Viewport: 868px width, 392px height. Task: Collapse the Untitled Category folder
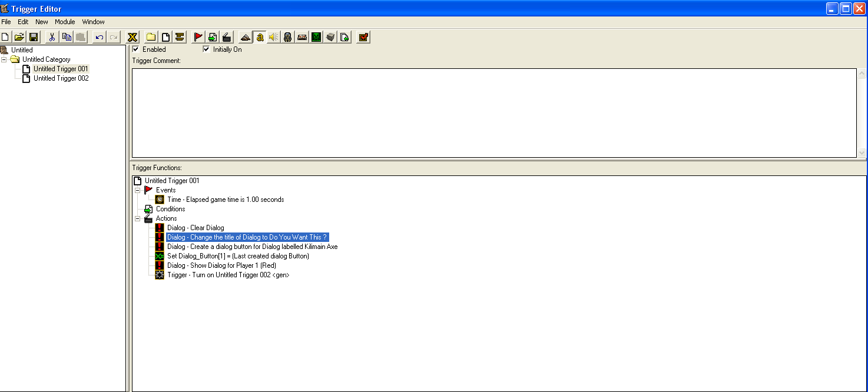(4, 59)
